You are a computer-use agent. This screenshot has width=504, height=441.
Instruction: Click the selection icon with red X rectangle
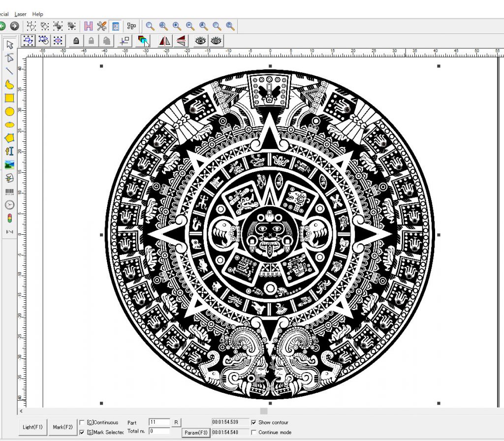coord(58,41)
